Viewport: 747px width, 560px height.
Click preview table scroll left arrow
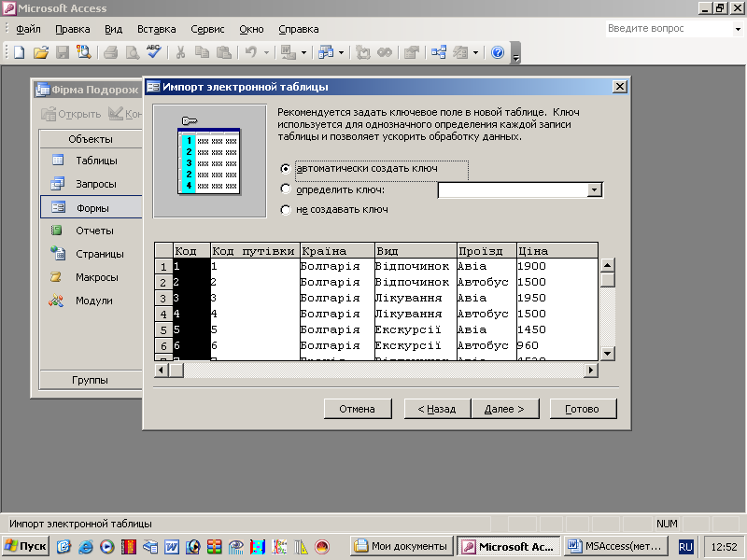[161, 370]
